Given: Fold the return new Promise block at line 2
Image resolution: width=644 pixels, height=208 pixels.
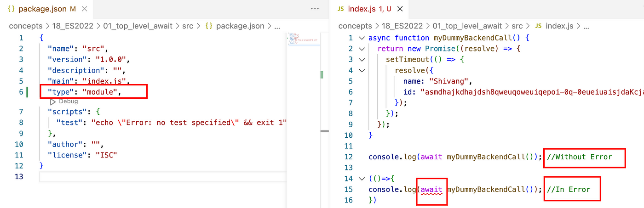Looking at the screenshot, I should point(361,49).
